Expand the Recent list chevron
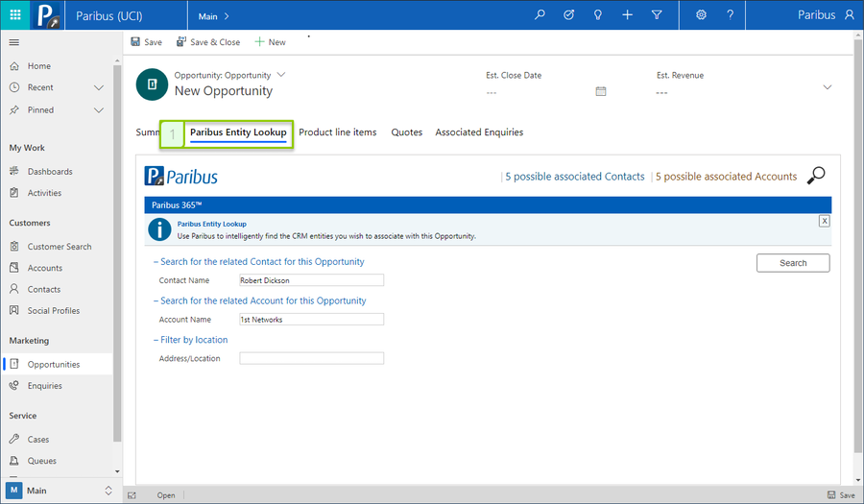864x504 pixels. [99, 87]
